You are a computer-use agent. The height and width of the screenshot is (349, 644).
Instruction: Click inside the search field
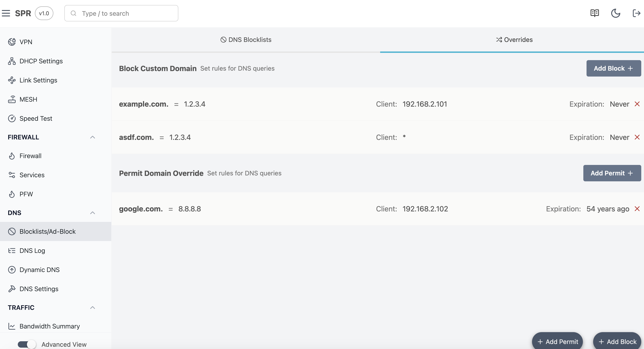(x=121, y=13)
